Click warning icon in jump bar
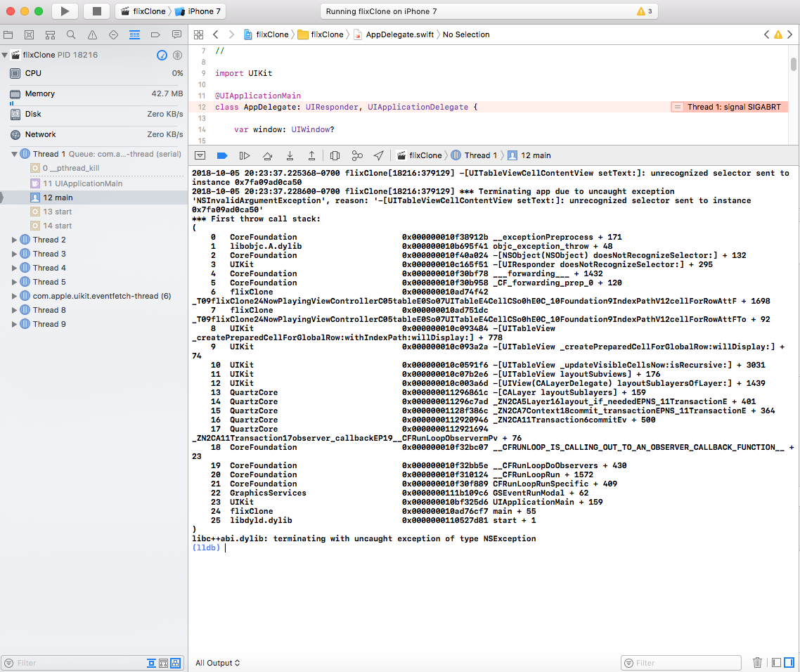The height and width of the screenshot is (672, 800). [x=778, y=34]
